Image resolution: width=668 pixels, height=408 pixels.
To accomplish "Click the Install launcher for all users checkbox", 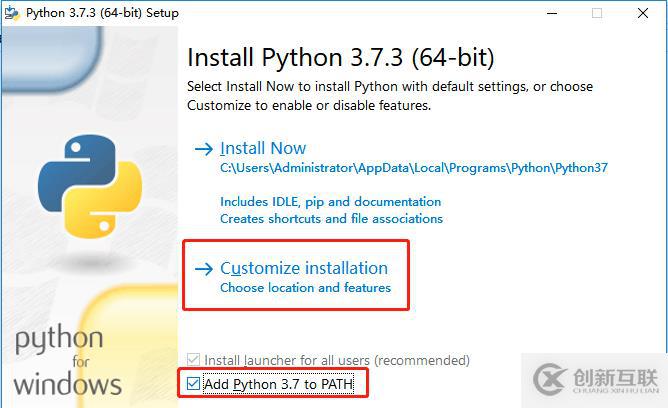I will [193, 359].
